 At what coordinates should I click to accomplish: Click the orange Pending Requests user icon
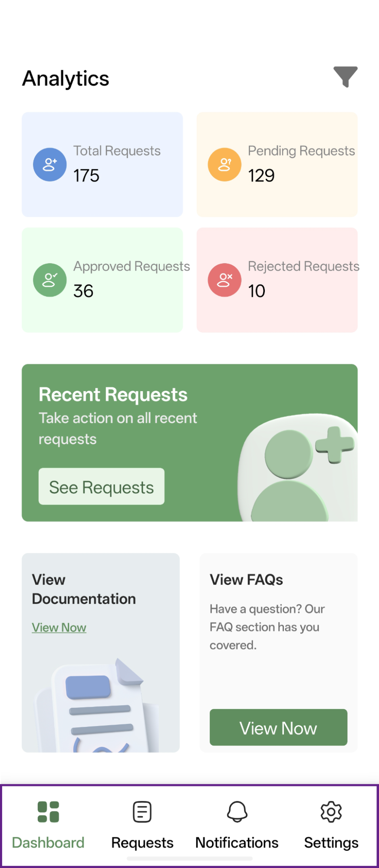pos(224,165)
